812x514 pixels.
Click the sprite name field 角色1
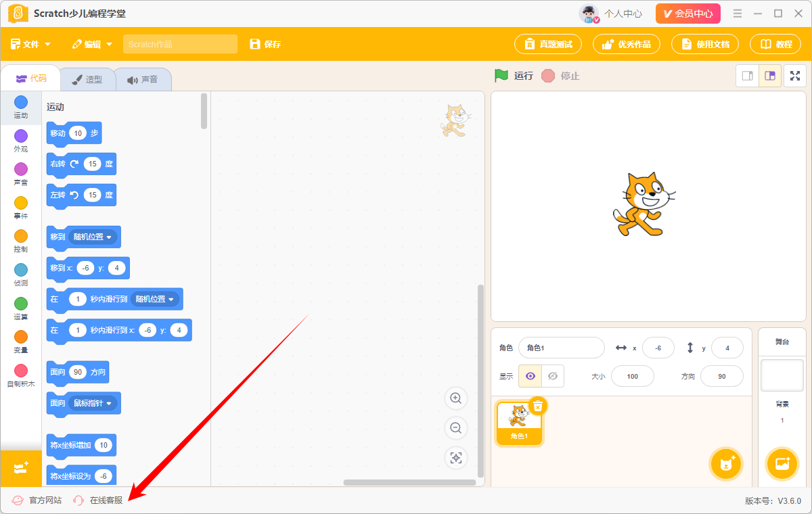(x=562, y=348)
